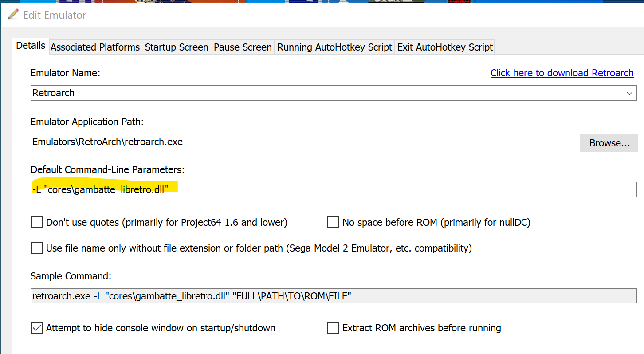Enable Use file name only without extension checkbox
The image size is (644, 354).
click(x=37, y=248)
